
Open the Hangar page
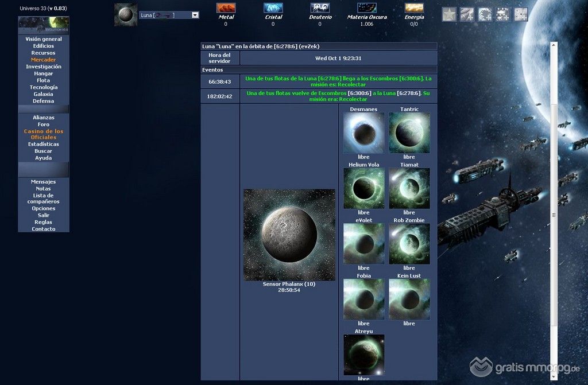coord(44,73)
